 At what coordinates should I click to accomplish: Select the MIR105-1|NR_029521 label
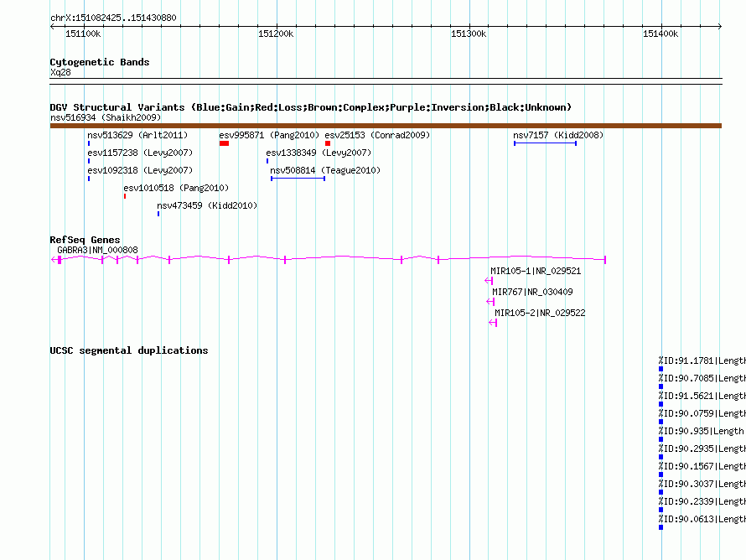tap(536, 272)
